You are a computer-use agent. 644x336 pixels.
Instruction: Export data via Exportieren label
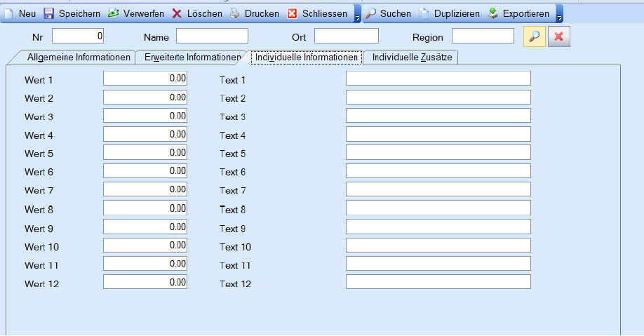click(525, 13)
